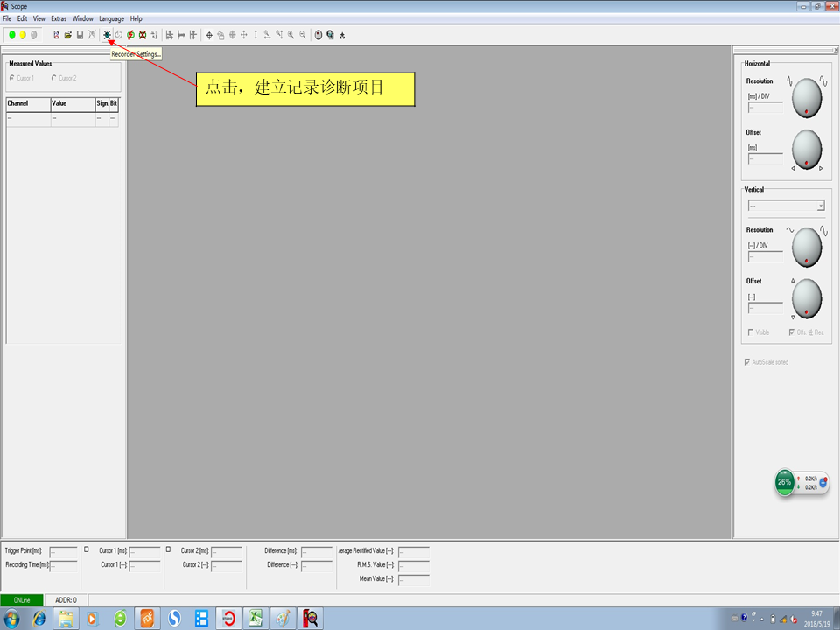Click the save disk toolbar icon
Screen dimensions: 840x630
click(x=80, y=35)
